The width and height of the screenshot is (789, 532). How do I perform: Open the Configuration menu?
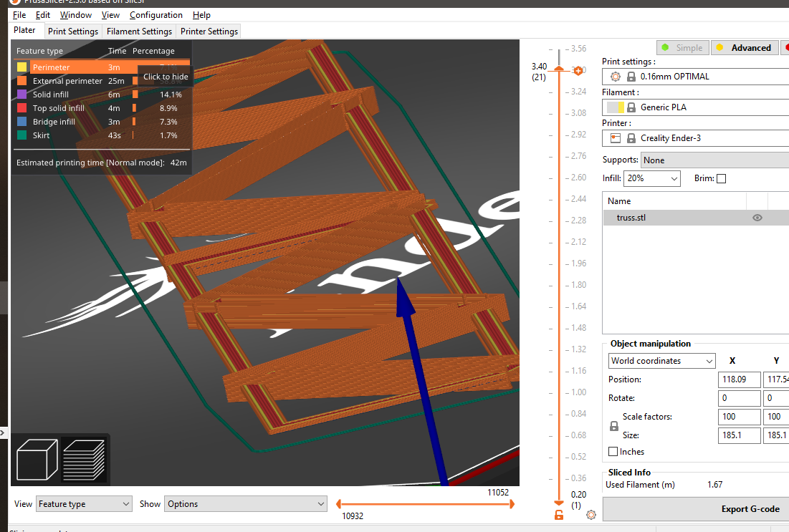coord(156,14)
